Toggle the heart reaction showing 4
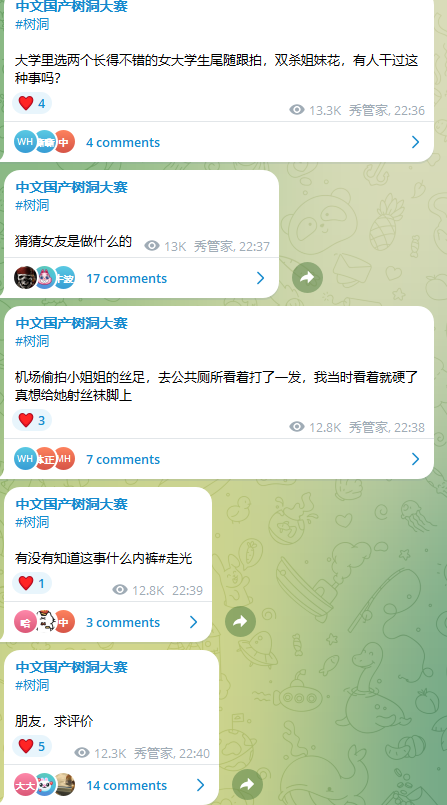This screenshot has width=447, height=805. (32, 103)
